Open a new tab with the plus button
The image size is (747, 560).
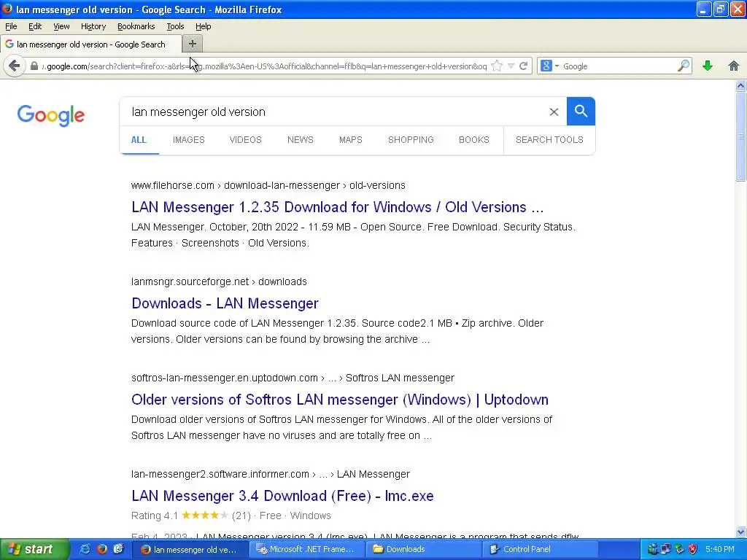(193, 44)
